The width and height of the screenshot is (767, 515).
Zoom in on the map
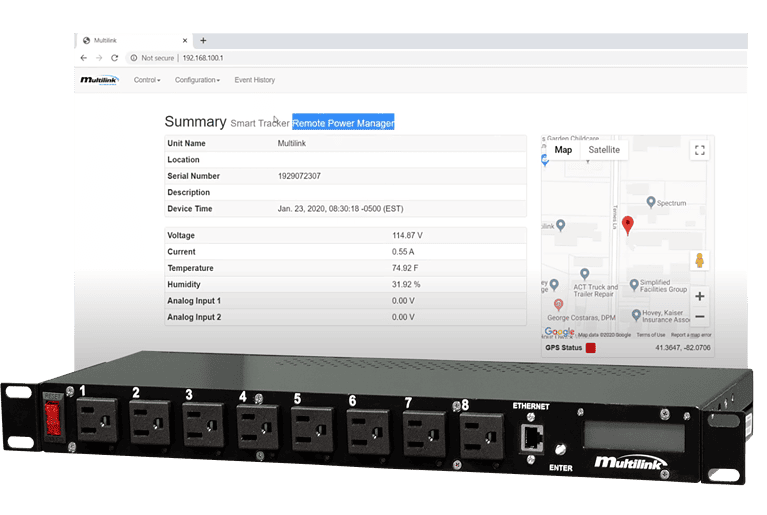coord(699,296)
